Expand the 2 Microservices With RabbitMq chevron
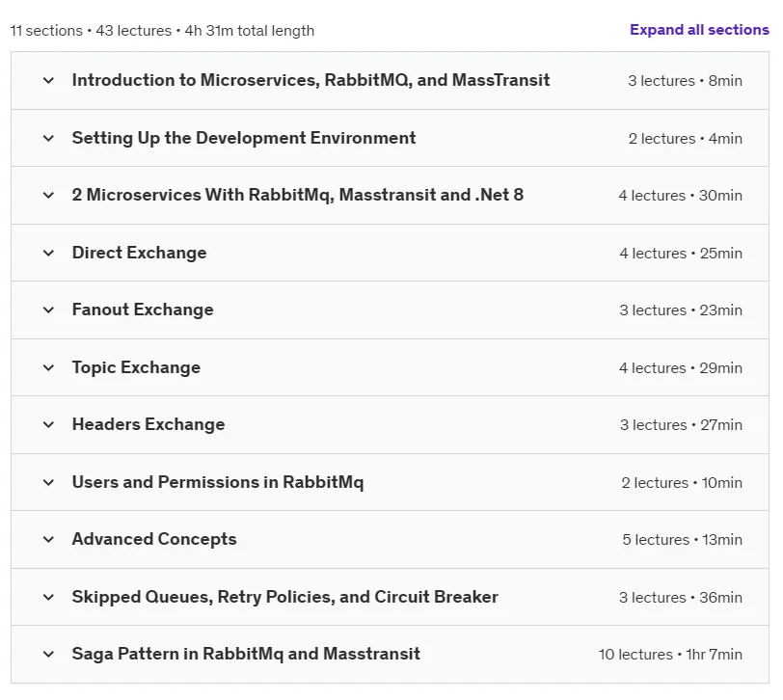This screenshot has height=700, width=783. point(48,195)
